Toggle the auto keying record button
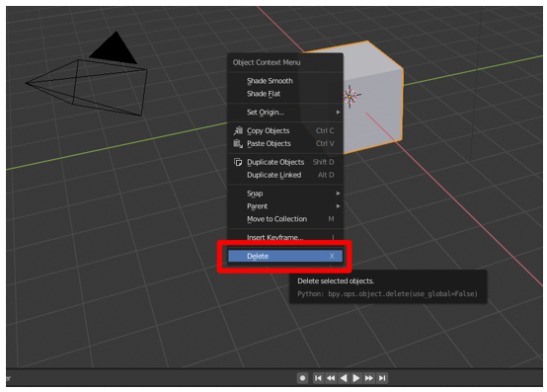Viewport: 547px width, 392px height. [302, 378]
